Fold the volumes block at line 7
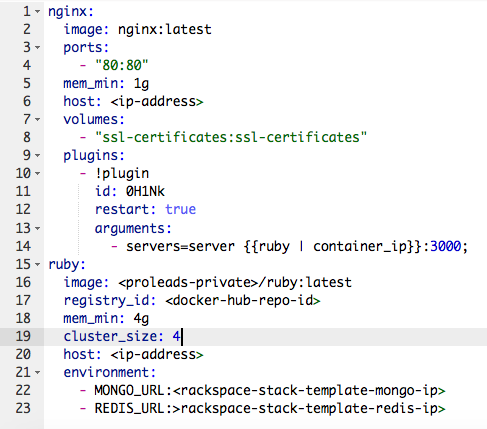This screenshot has height=429, width=487. click(x=38, y=119)
